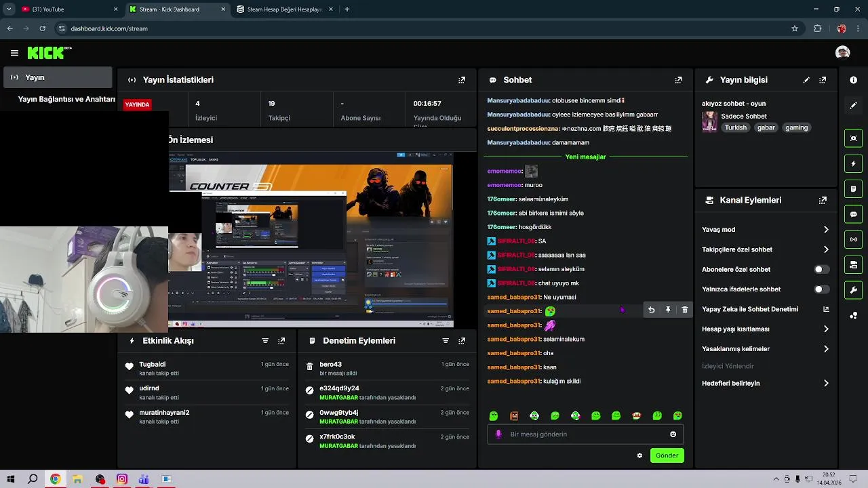Reply to samed_babapro31's emote message
The height and width of the screenshot is (488, 868).
[x=651, y=310]
